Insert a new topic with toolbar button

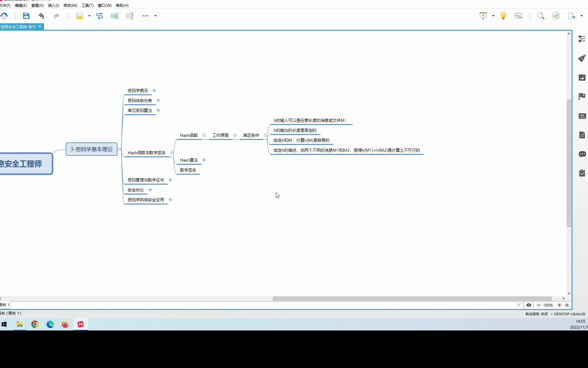79,16
